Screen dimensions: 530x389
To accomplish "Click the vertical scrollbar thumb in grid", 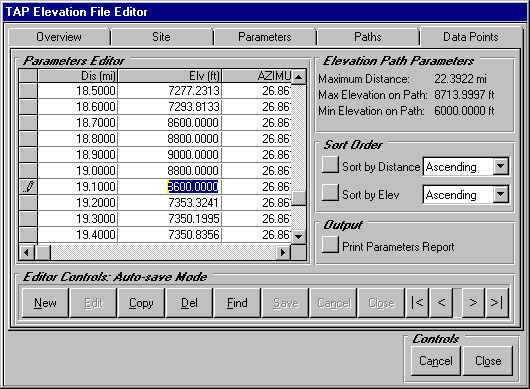I will coord(298,198).
